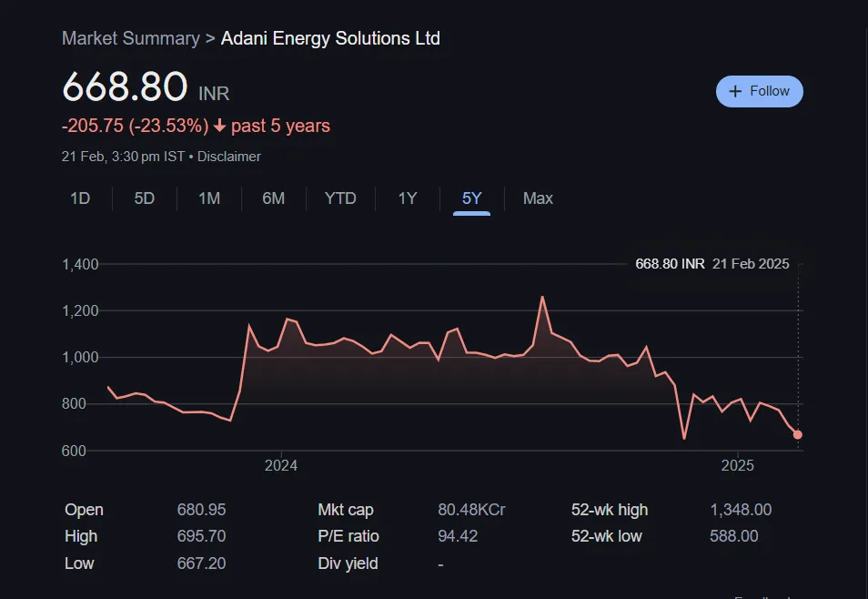This screenshot has height=599, width=868.
Task: Click the Follow button
Action: coord(759,91)
